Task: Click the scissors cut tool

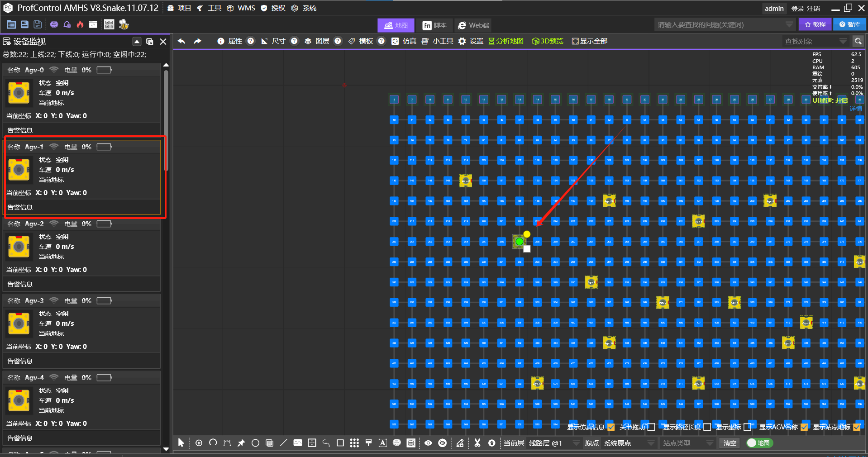Action: pyautogui.click(x=477, y=443)
